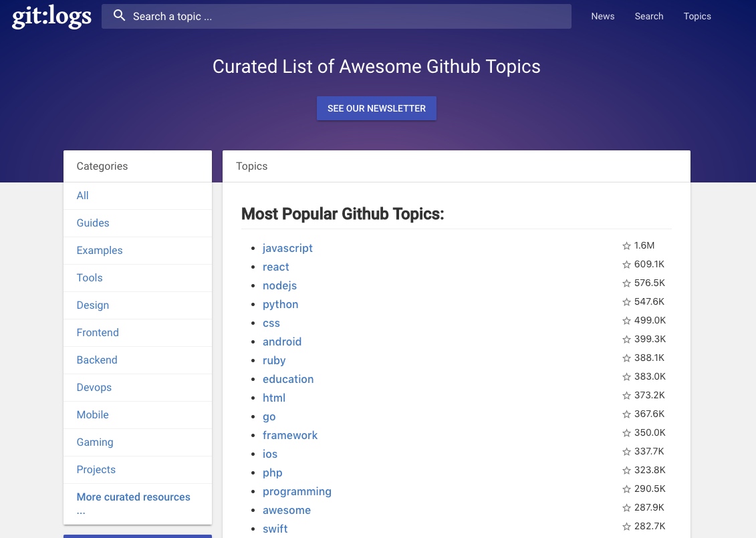Click star icon next to 547.6K
The image size is (756, 538).
(x=627, y=302)
